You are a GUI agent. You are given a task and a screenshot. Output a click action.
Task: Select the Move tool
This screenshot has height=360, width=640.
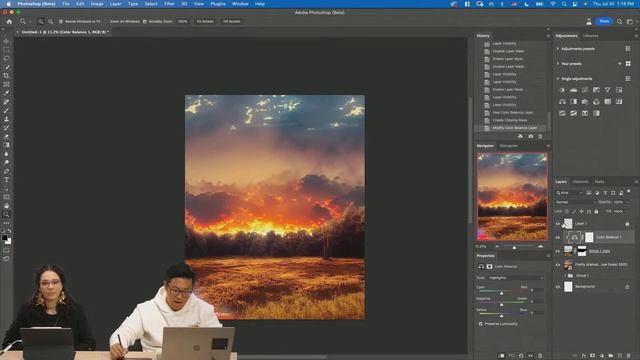coord(6,41)
